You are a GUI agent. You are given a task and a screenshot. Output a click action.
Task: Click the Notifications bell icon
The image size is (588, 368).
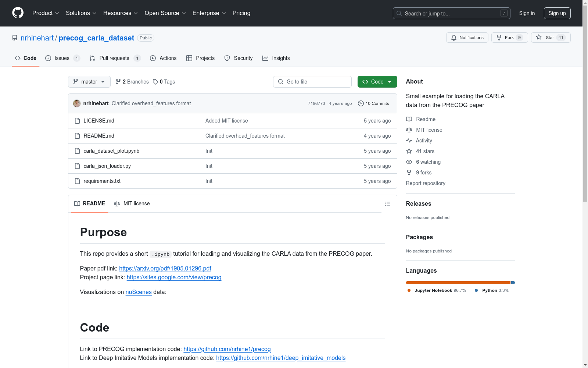454,38
